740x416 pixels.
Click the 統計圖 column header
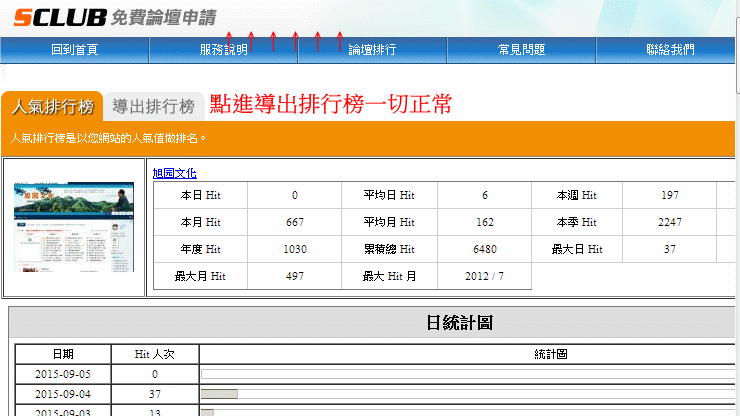coord(551,354)
